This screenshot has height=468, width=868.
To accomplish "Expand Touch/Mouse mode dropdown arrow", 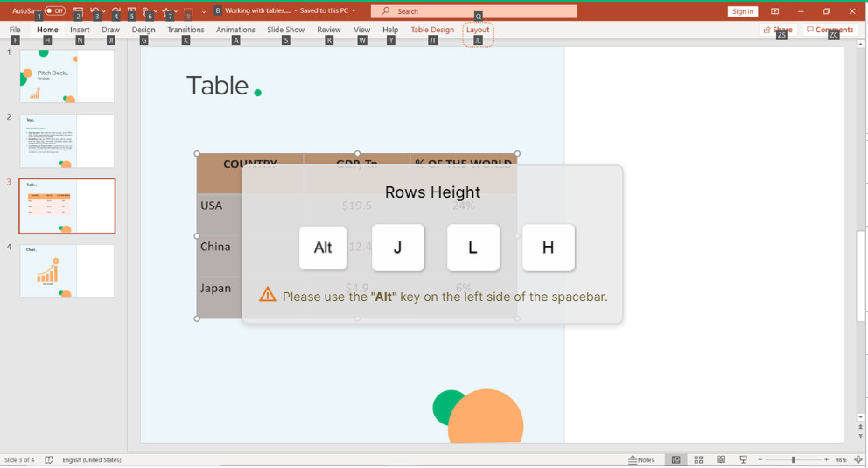I will point(155,11).
